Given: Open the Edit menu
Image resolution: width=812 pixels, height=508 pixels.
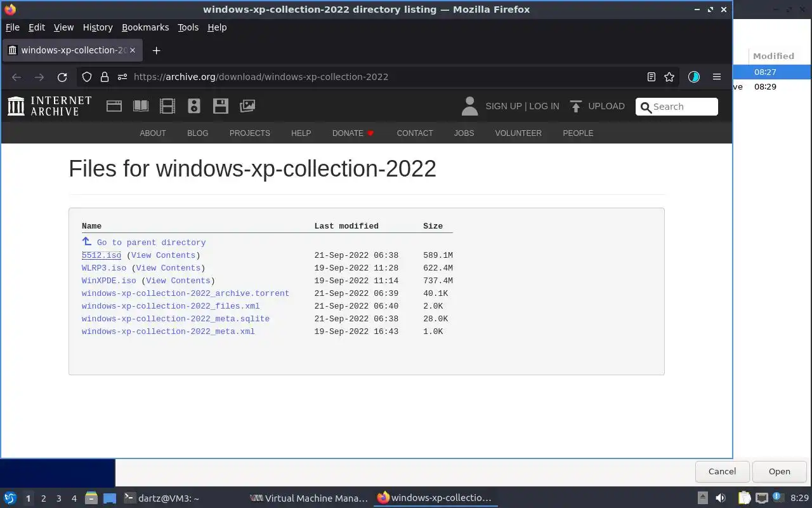Looking at the screenshot, I should (x=37, y=27).
